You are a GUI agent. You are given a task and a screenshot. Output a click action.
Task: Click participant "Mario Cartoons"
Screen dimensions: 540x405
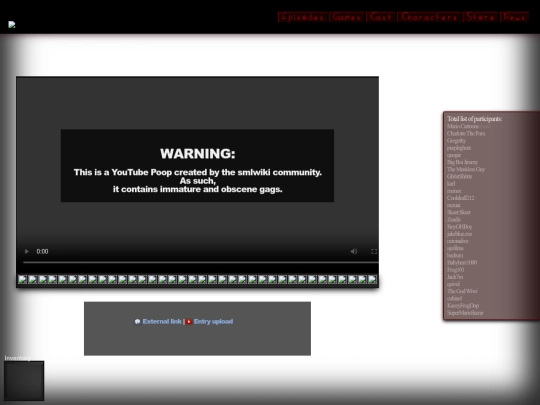click(x=463, y=126)
